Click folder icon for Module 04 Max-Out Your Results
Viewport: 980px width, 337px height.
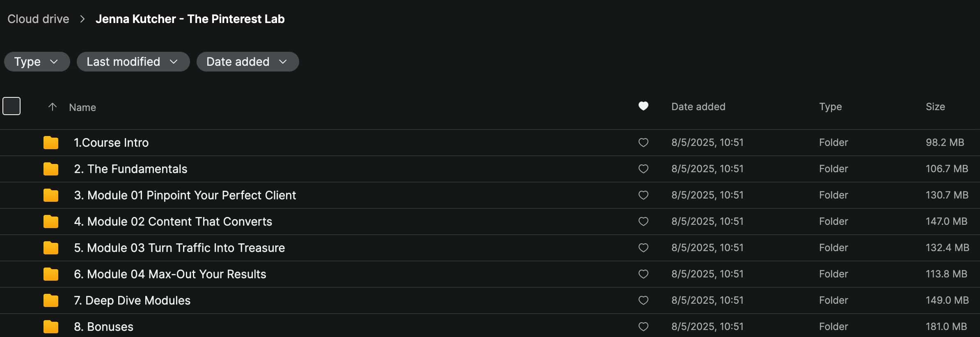point(50,274)
